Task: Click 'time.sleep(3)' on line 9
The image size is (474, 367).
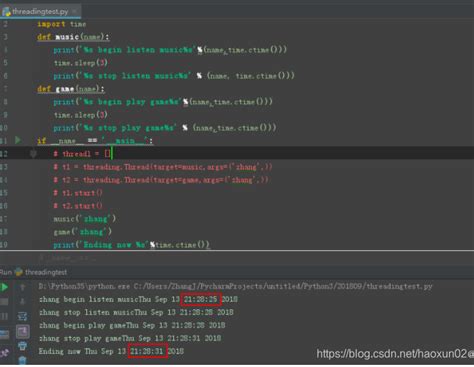Action: click(x=81, y=115)
